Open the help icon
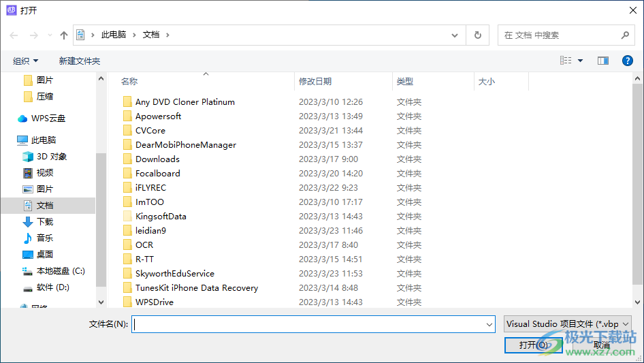 coord(627,61)
